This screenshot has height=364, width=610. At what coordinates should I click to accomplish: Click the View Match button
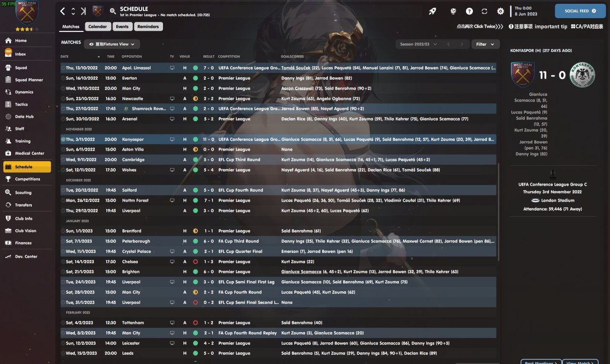pyautogui.click(x=580, y=362)
